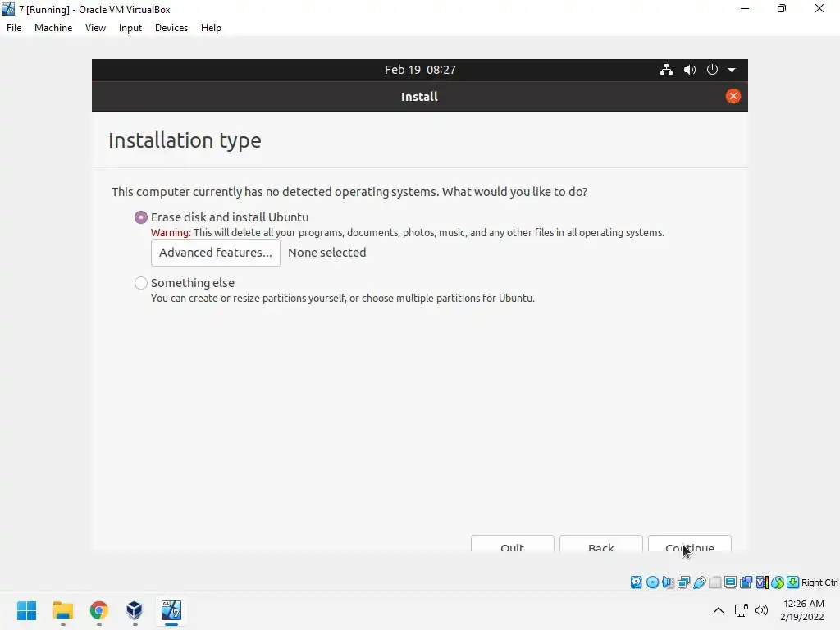Open the Machine menu

[x=53, y=28]
